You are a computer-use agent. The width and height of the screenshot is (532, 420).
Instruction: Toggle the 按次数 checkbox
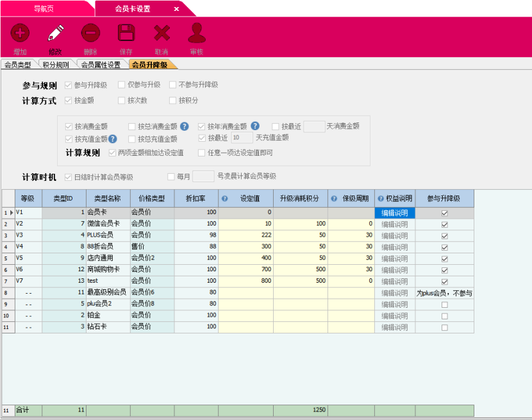point(122,100)
